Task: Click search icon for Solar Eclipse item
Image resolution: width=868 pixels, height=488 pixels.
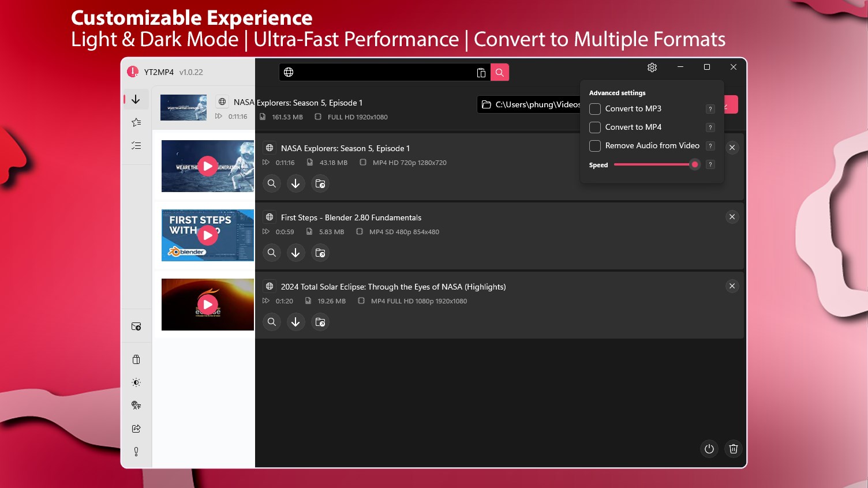Action: click(x=272, y=322)
